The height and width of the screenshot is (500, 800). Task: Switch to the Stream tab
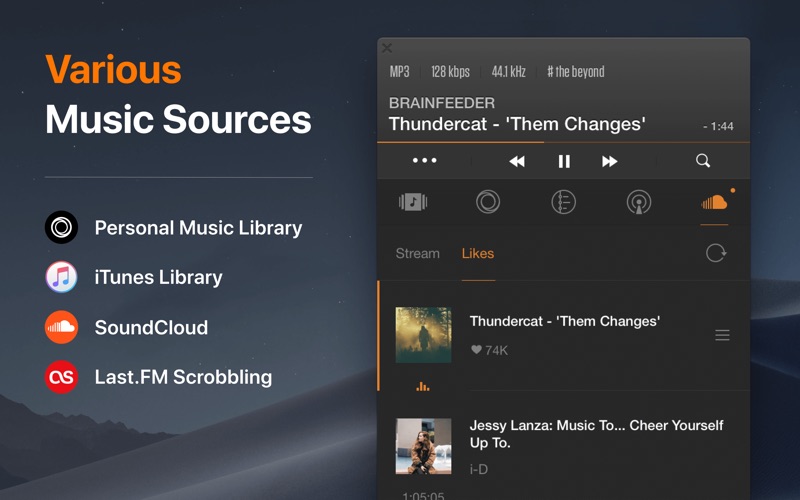[417, 254]
